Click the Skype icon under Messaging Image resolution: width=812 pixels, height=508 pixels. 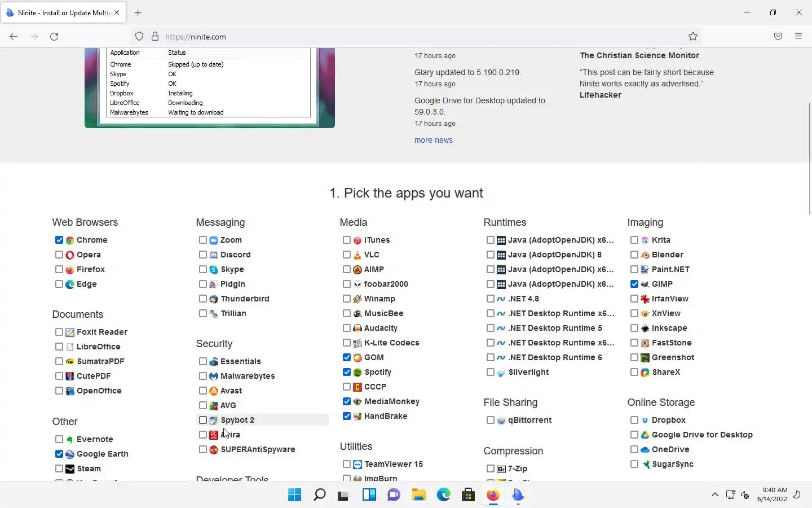pos(214,269)
